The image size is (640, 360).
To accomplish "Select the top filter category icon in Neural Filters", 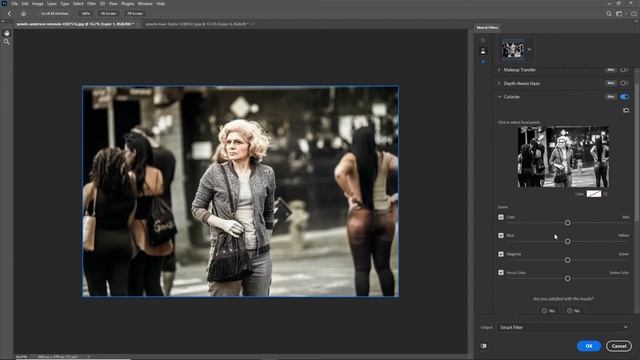I will [483, 40].
